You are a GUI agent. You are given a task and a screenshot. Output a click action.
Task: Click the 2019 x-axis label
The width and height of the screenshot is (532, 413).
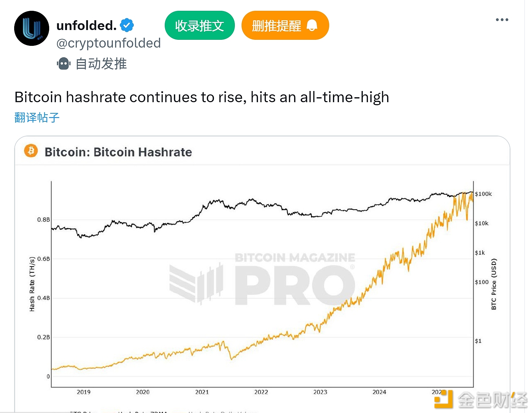coord(84,392)
